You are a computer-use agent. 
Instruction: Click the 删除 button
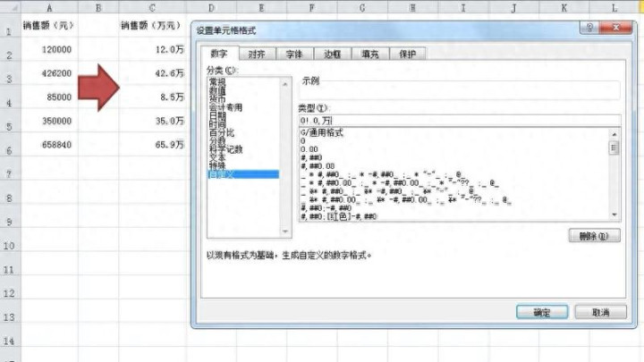[x=594, y=236]
